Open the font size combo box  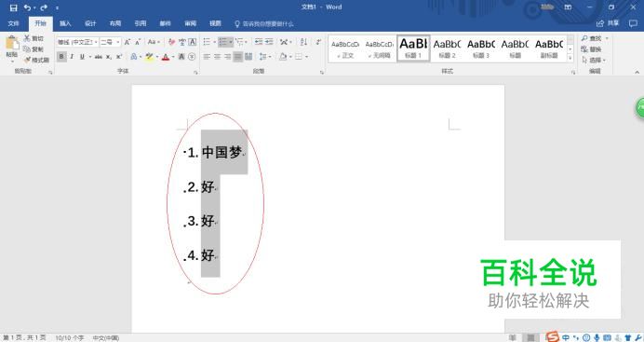point(110,42)
